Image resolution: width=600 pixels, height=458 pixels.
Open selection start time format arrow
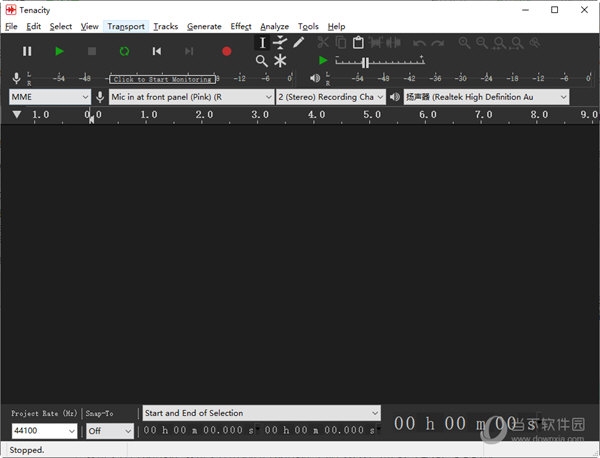pos(257,429)
